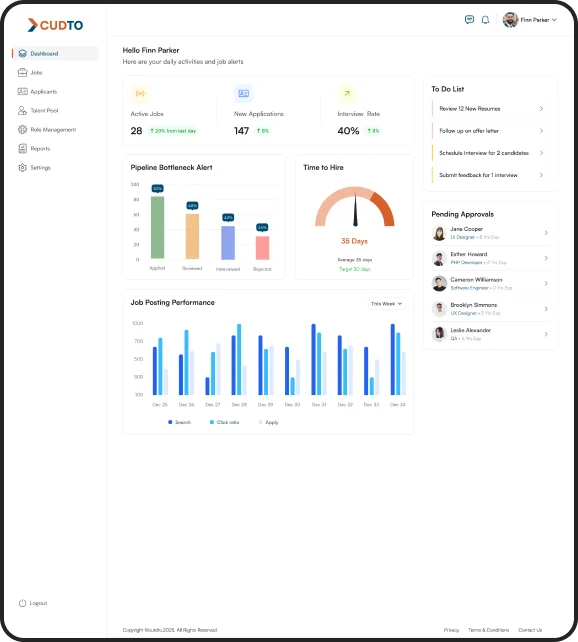Viewport: 578px width, 642px height.
Task: Open Terms & Conditions footer link
Action: [x=489, y=630]
